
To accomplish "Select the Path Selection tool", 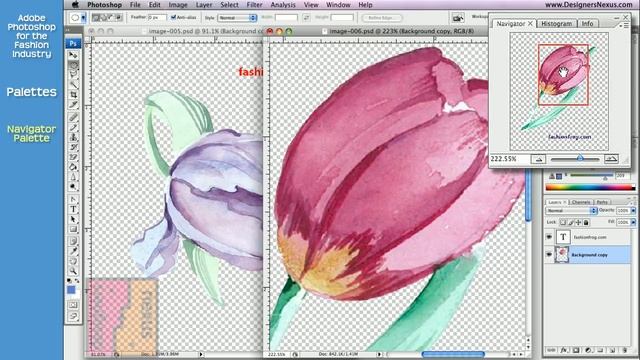I will 73,219.
